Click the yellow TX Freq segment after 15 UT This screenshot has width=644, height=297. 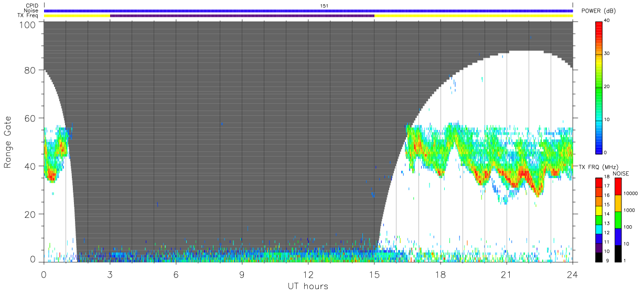(x=474, y=16)
